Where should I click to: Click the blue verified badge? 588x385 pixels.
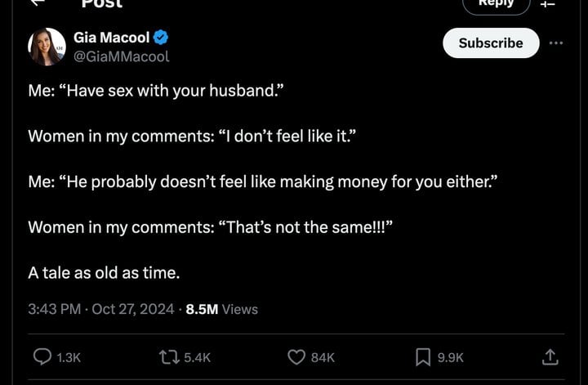tap(161, 38)
